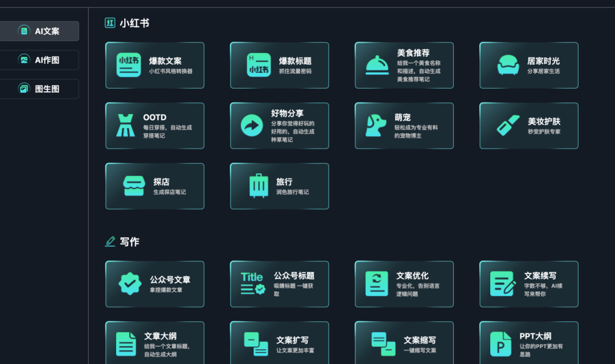Click the 萌宠 dog icon
The image size is (615, 364).
376,125
